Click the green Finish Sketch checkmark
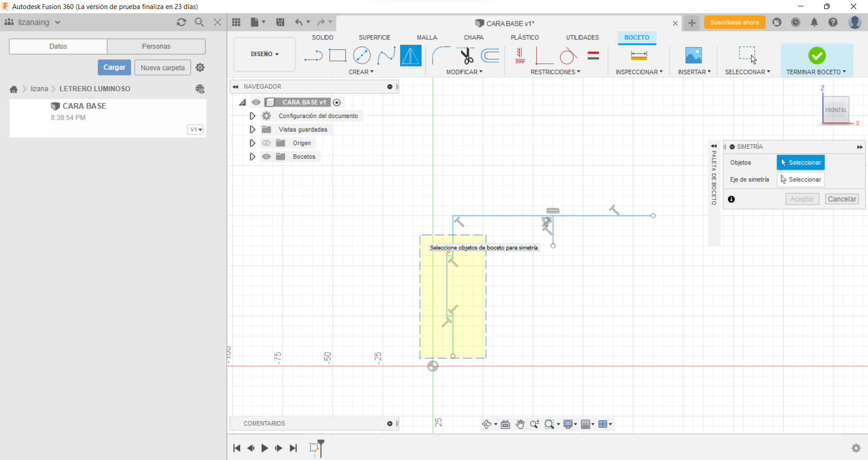Screen dimensions: 868x460 click(817, 56)
